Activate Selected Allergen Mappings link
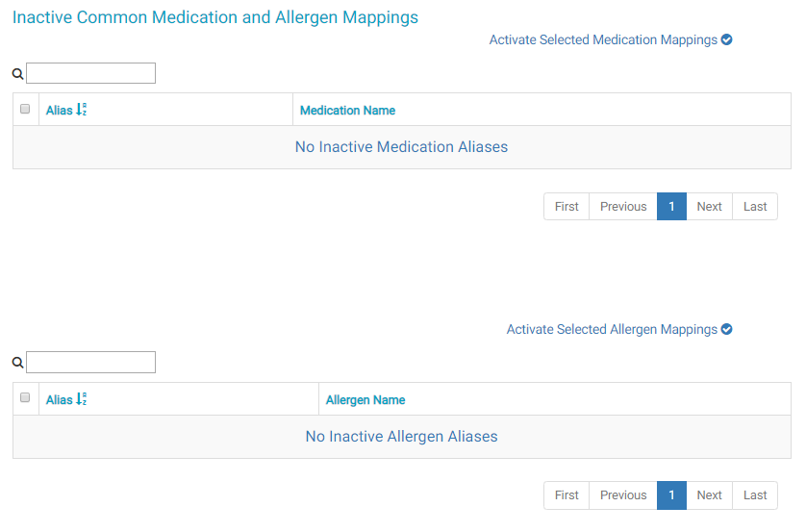Viewport: 806px width, 532px height. [612, 330]
